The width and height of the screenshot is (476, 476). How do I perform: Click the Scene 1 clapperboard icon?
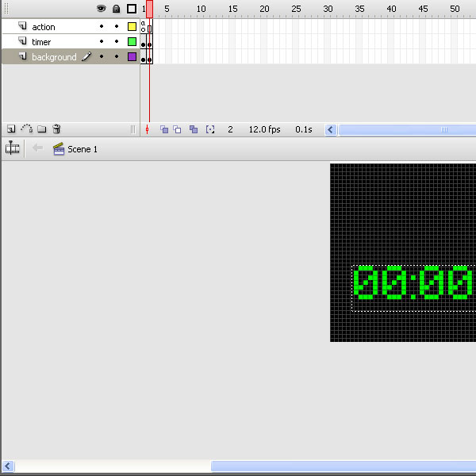point(59,149)
